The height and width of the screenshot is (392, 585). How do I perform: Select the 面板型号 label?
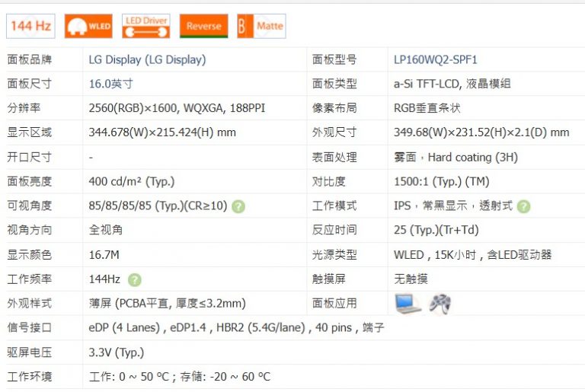click(x=334, y=59)
